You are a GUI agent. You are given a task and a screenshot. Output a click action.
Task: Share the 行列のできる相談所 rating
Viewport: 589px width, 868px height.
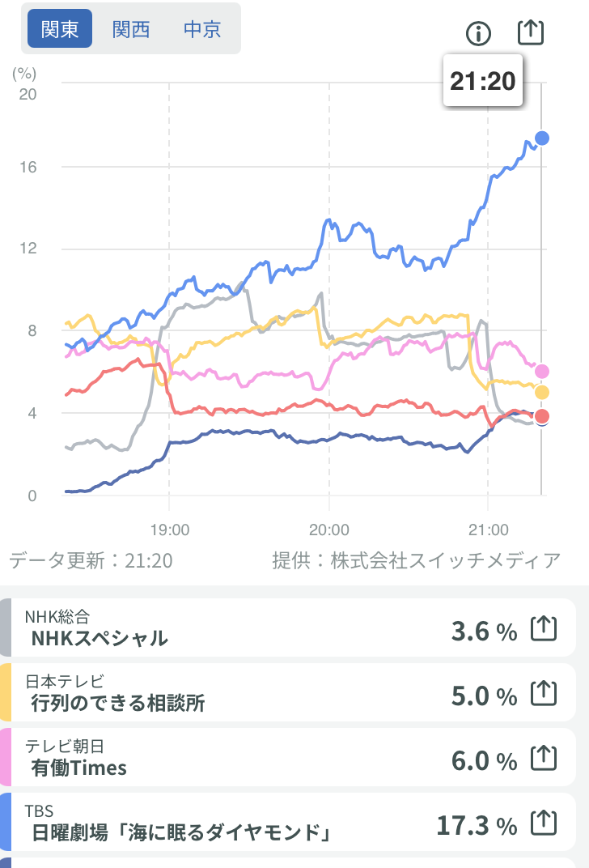[545, 694]
